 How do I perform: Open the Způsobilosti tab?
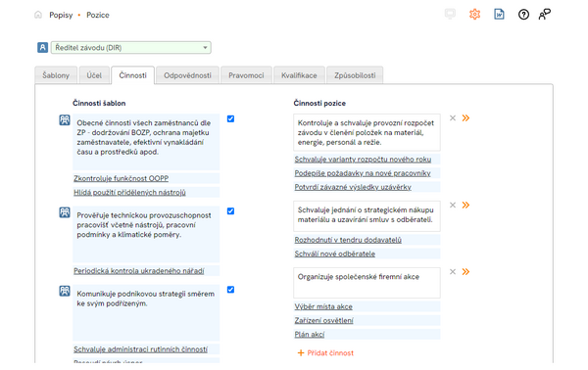pyautogui.click(x=355, y=75)
